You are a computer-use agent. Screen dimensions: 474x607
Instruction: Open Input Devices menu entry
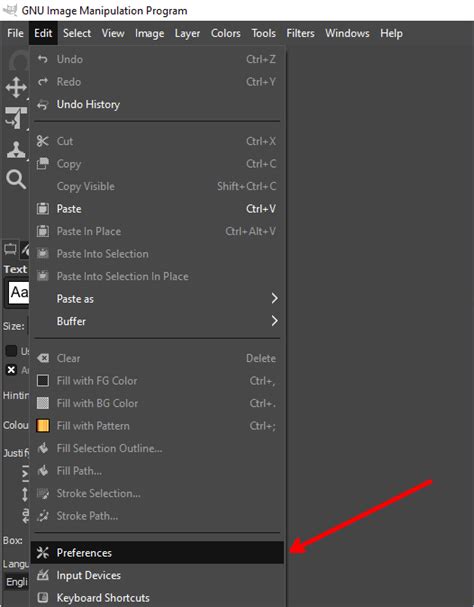pos(157,575)
